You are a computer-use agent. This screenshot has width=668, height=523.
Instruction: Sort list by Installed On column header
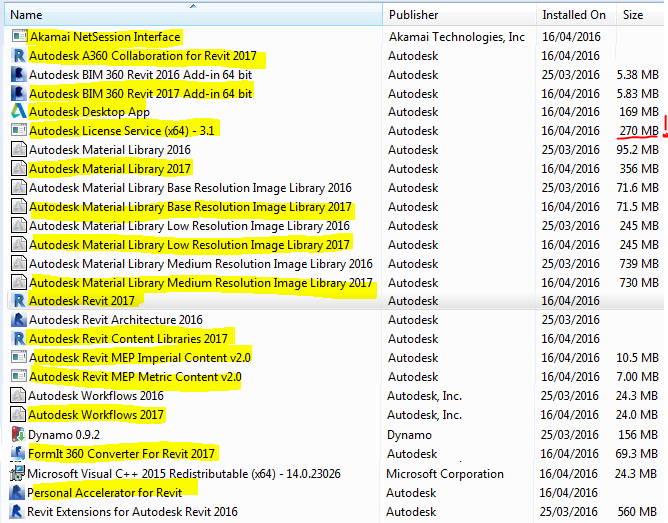(x=576, y=15)
